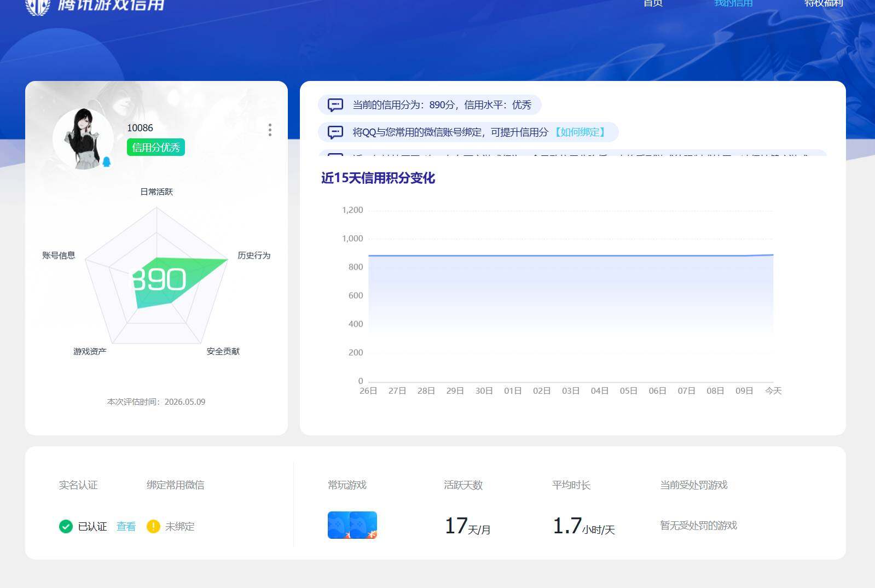Screen dimensions: 875x588
Task: Click the yellow unbound warning icon
Action: point(153,526)
